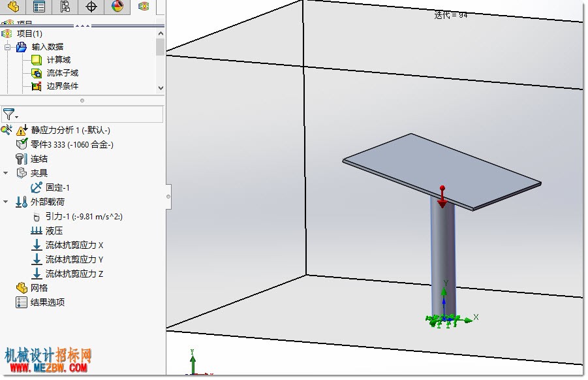The height and width of the screenshot is (380, 588).
Task: Select 零件3 333 (-1060 合金-) item
Action: coord(72,145)
